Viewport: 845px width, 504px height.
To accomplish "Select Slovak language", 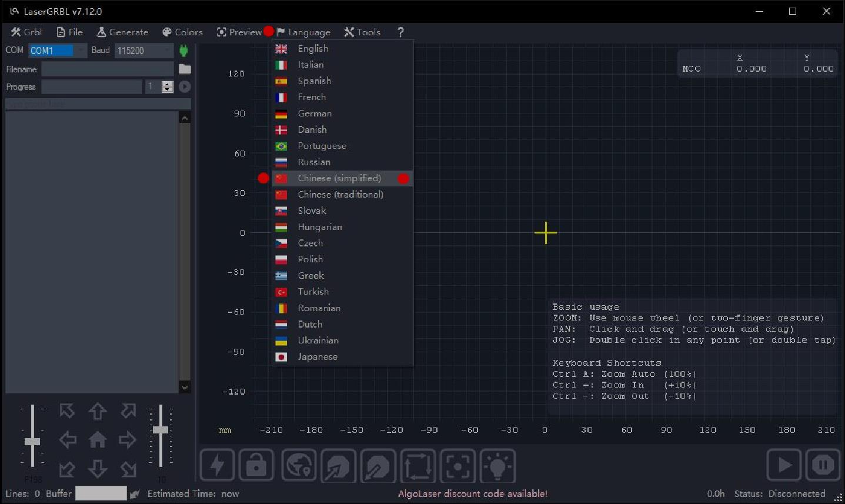I will tap(342, 211).
